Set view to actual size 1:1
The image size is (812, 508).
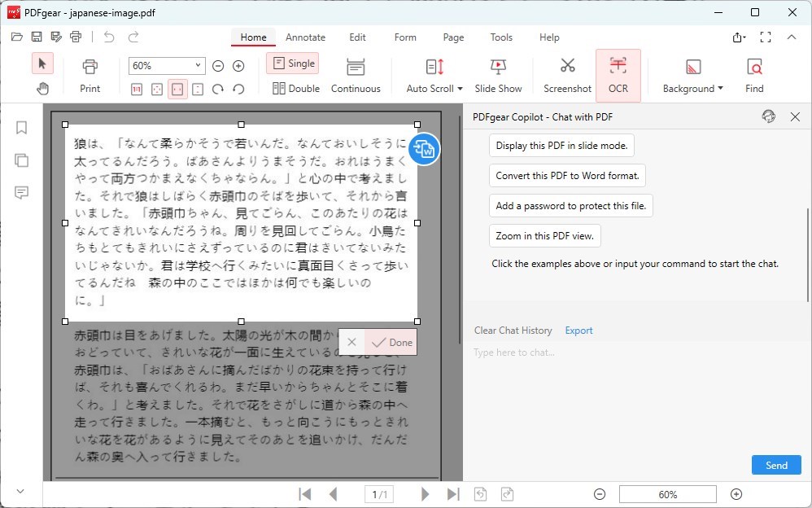(x=136, y=90)
